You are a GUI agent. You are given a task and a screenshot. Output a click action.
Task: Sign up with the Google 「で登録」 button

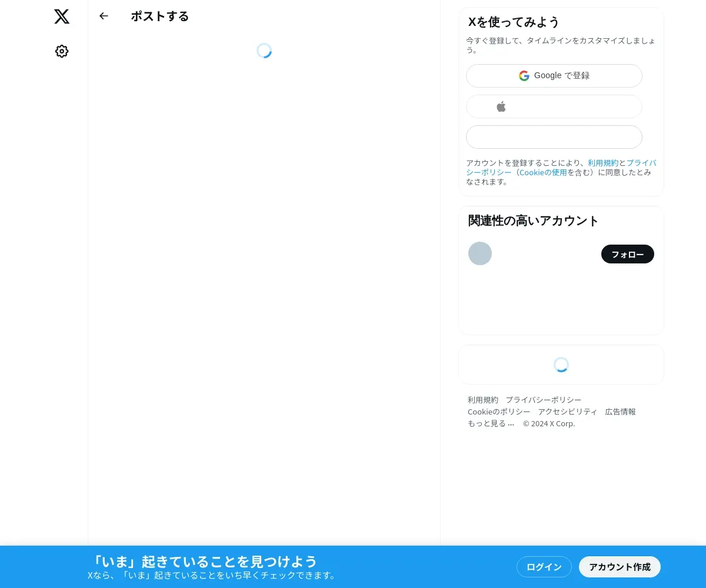click(554, 76)
